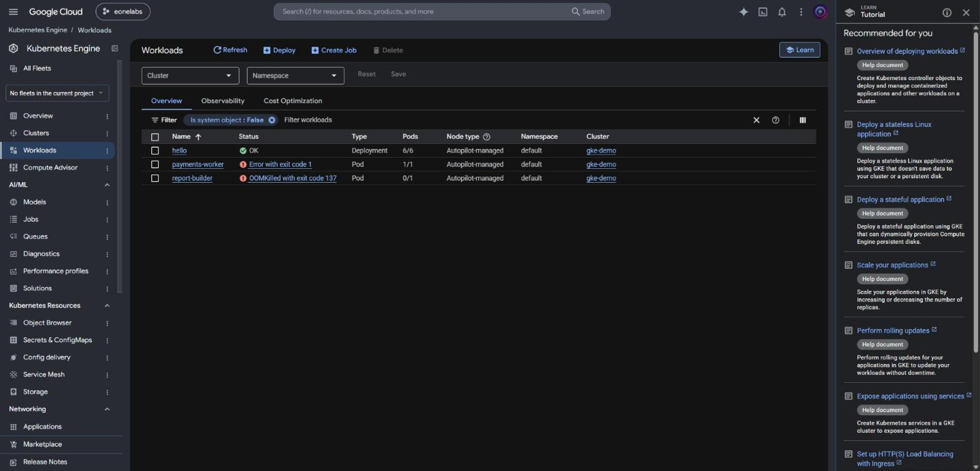Clear all filters with the X icon

[756, 120]
